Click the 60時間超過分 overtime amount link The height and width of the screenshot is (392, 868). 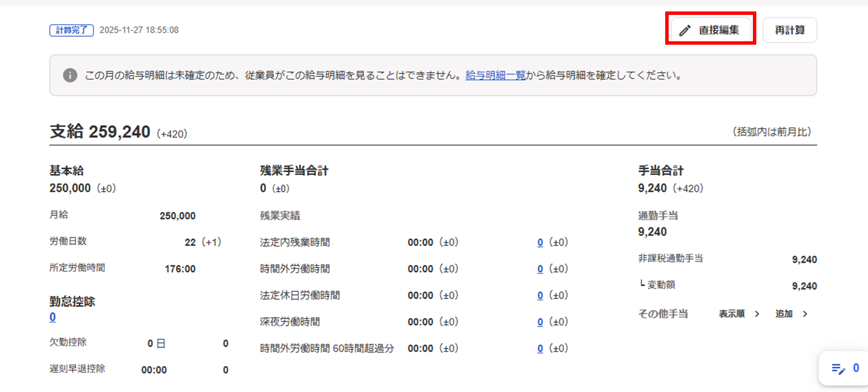540,348
